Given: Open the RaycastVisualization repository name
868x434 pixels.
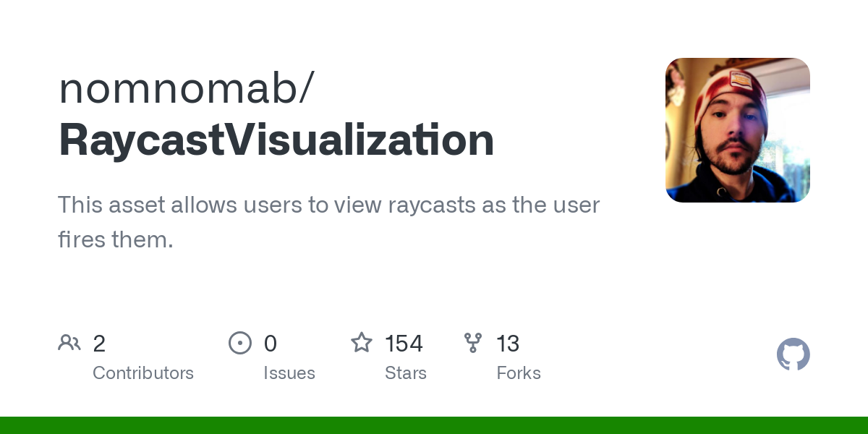Looking at the screenshot, I should (276, 140).
